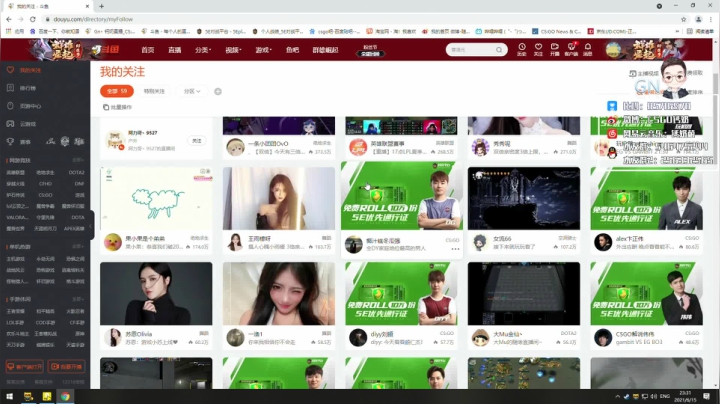Click the user avatar in site header

tap(613, 50)
